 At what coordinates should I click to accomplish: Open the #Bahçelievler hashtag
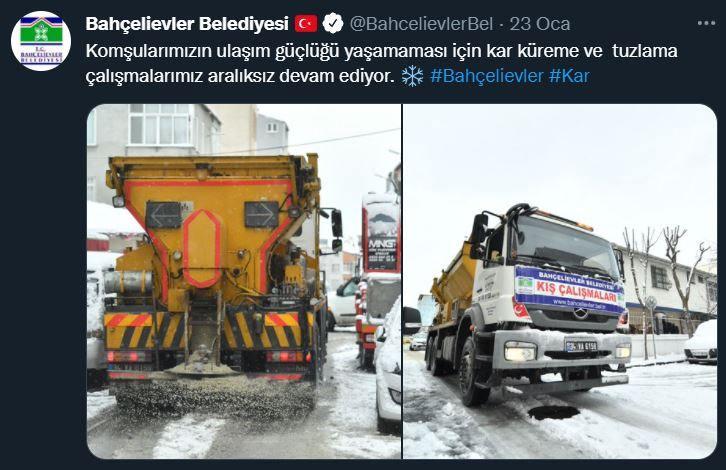click(486, 76)
